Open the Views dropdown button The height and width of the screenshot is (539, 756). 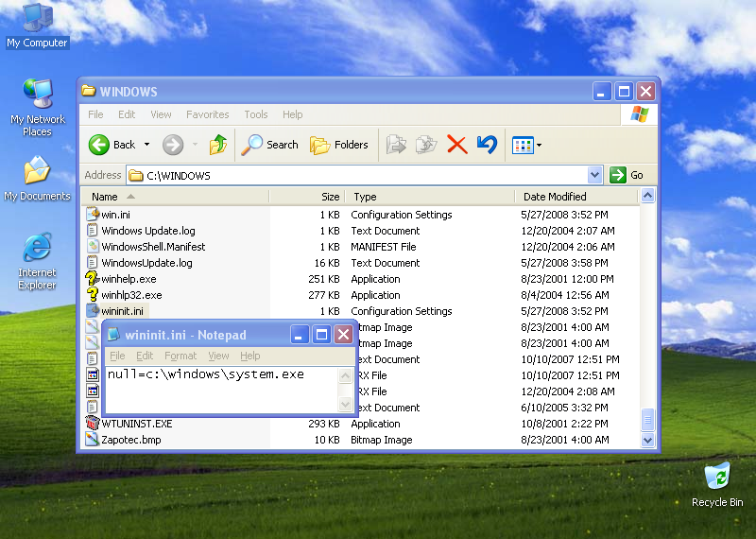[526, 145]
